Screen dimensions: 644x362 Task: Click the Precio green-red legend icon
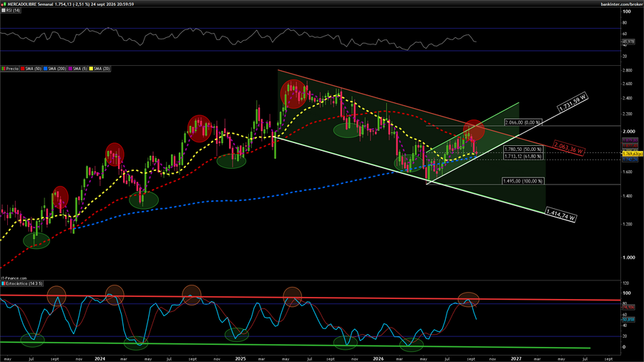pos(4,69)
